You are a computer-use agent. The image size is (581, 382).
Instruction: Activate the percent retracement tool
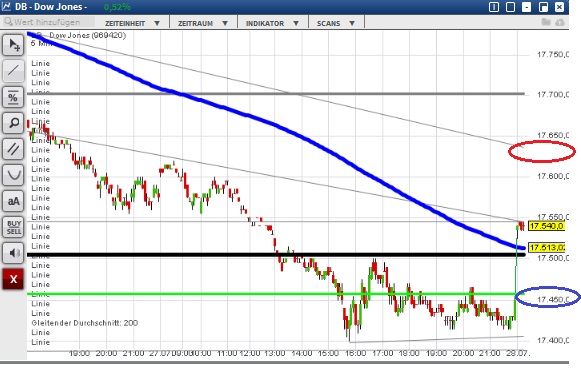point(13,97)
